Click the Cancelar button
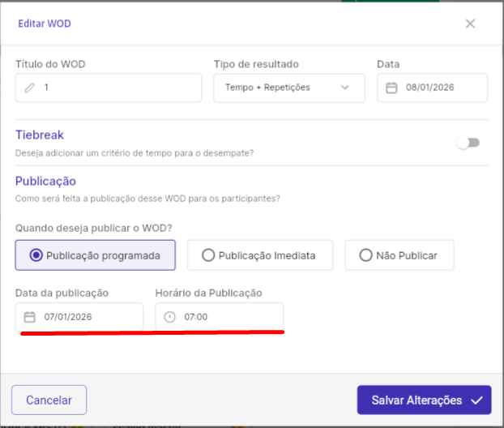This screenshot has width=504, height=428. pos(49,400)
